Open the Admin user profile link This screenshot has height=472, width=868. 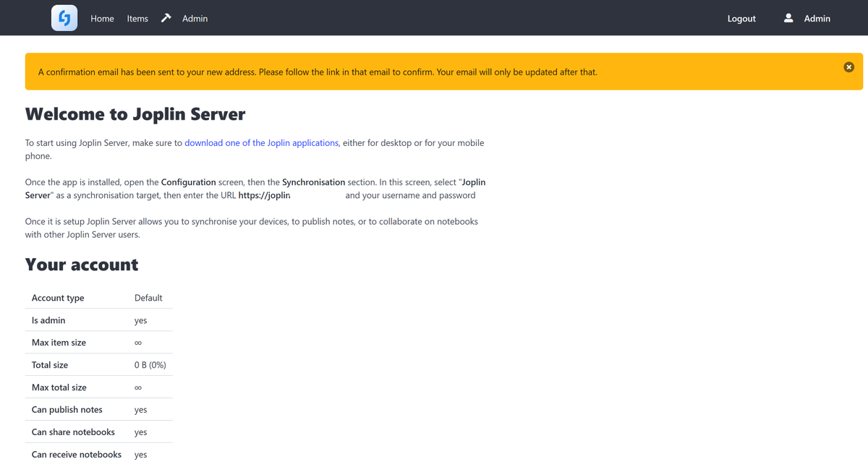tap(817, 19)
